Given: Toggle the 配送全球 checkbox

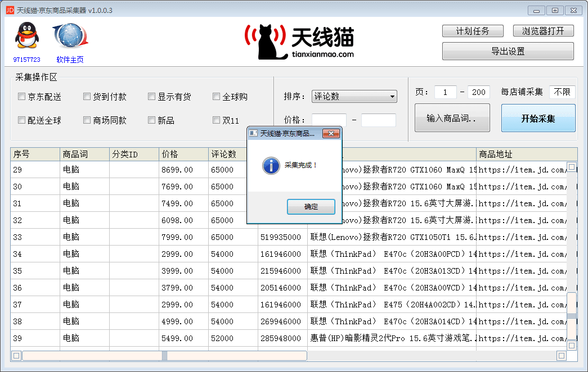Looking at the screenshot, I should coord(22,120).
